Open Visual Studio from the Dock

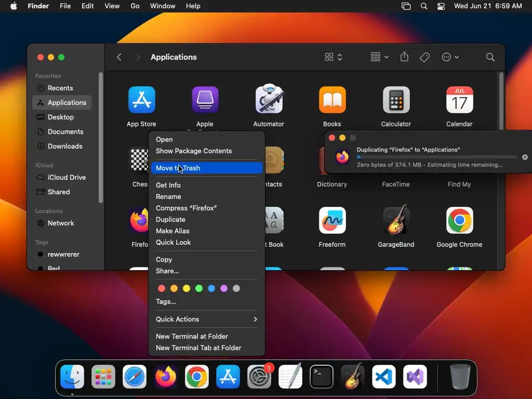[x=415, y=377]
